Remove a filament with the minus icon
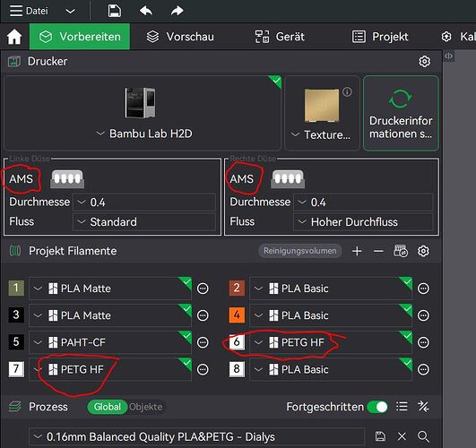The width and height of the screenshot is (476, 448). pos(378,251)
